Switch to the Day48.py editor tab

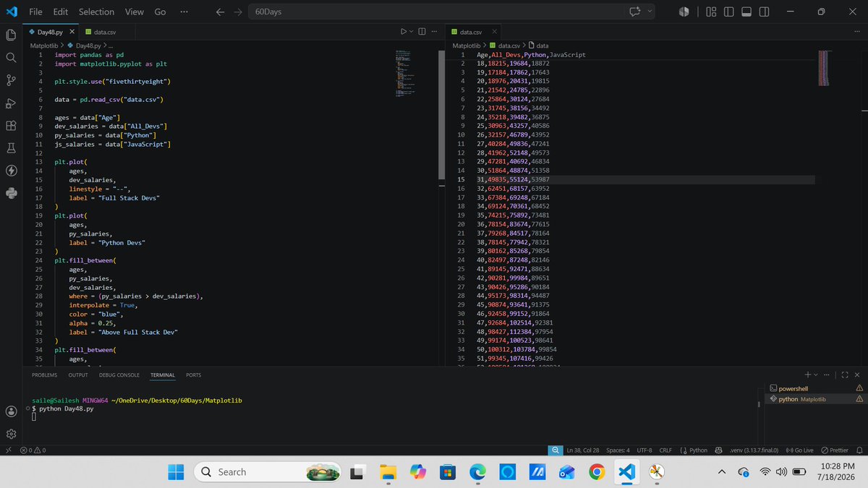pos(51,32)
